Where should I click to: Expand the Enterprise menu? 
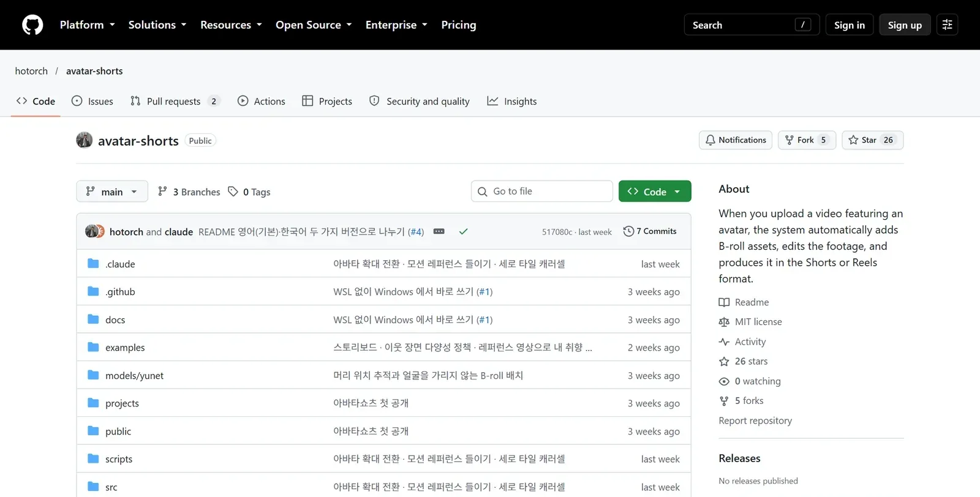click(x=397, y=25)
